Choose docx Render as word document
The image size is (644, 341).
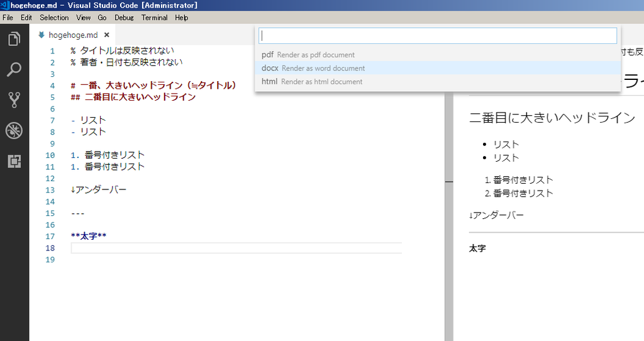(x=438, y=68)
